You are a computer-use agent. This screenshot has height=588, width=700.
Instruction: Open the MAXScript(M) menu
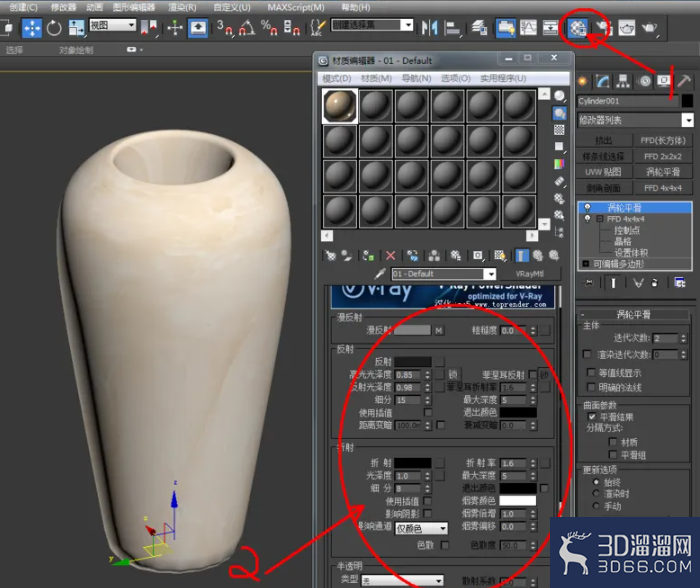pyautogui.click(x=296, y=7)
